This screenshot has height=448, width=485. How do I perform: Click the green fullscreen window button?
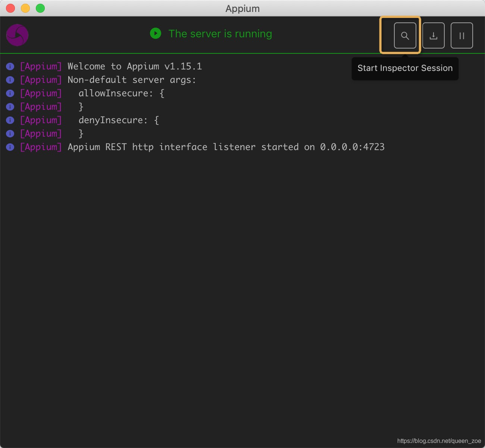[x=40, y=8]
